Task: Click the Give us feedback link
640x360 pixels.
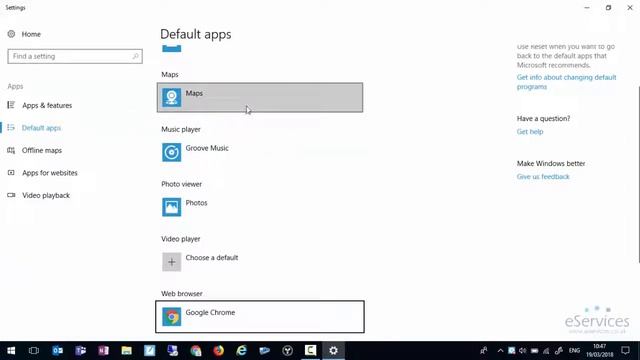Action: [543, 176]
